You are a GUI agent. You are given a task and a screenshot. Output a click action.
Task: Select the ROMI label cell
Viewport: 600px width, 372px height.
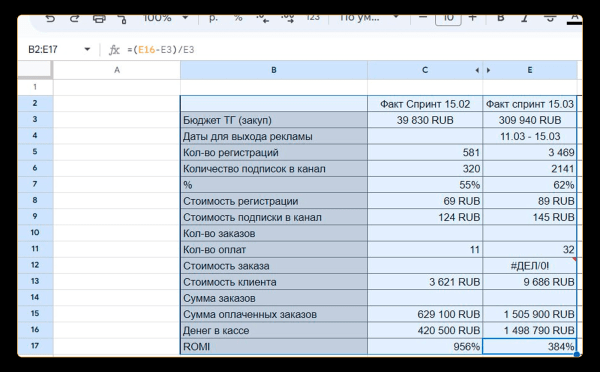tap(274, 346)
